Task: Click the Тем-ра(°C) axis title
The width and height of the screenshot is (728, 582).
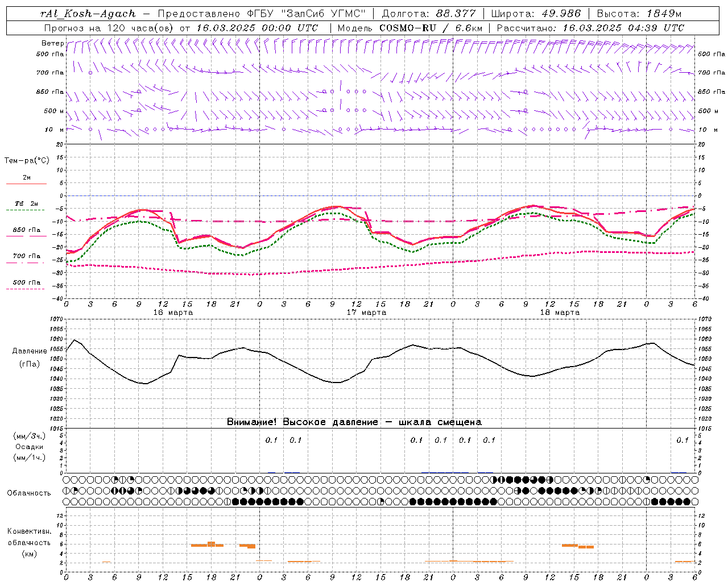Action: click(27, 160)
